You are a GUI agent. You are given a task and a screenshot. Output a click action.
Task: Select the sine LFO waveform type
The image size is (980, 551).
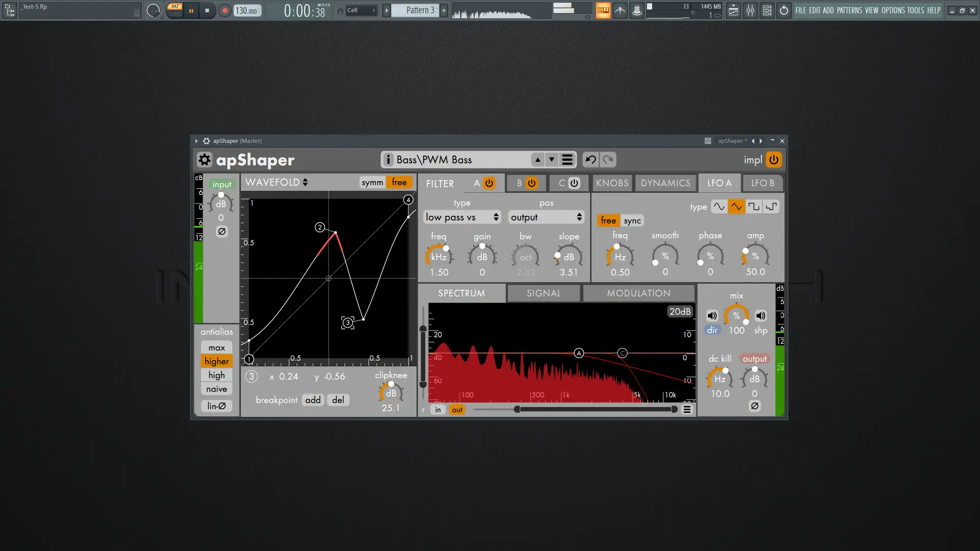tap(719, 207)
